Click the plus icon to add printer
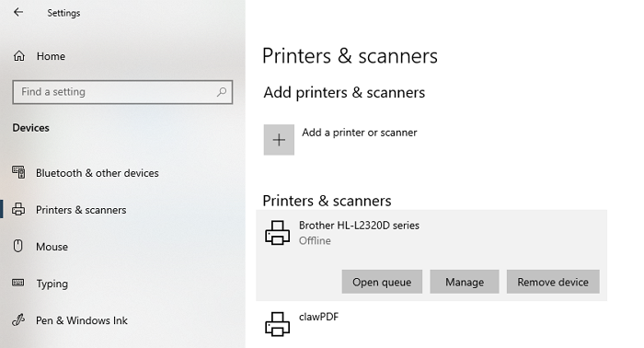644x348 pixels. click(x=279, y=140)
